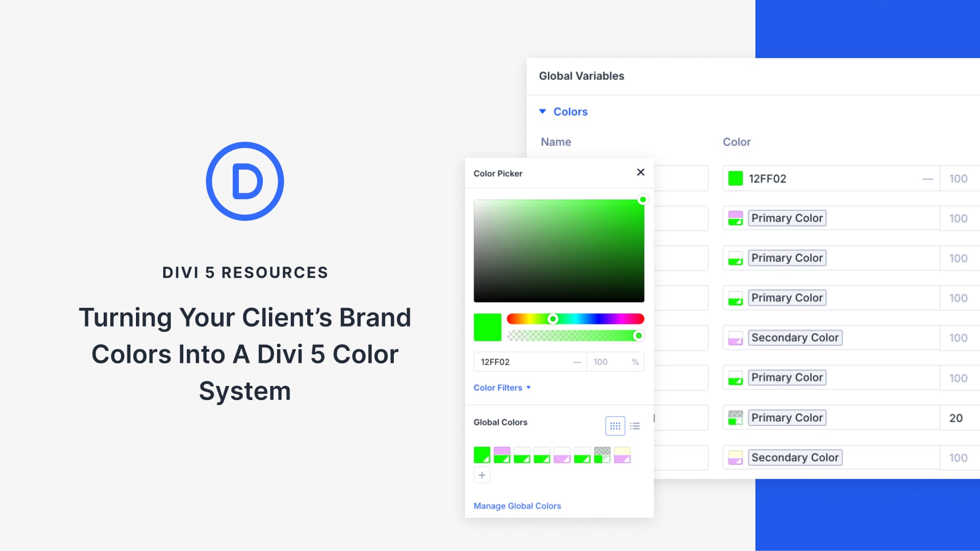Select the checkered transparent global color swatch
This screenshot has height=551, width=980.
click(603, 454)
